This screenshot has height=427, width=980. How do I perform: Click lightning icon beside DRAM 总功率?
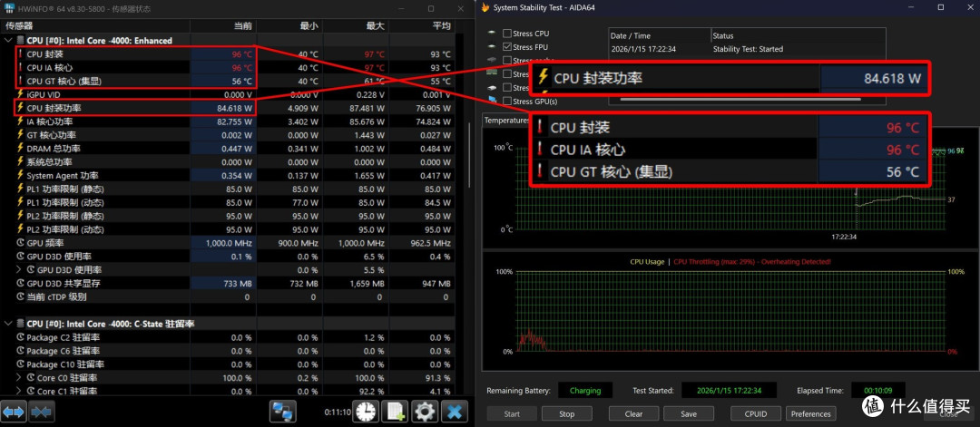(20, 149)
